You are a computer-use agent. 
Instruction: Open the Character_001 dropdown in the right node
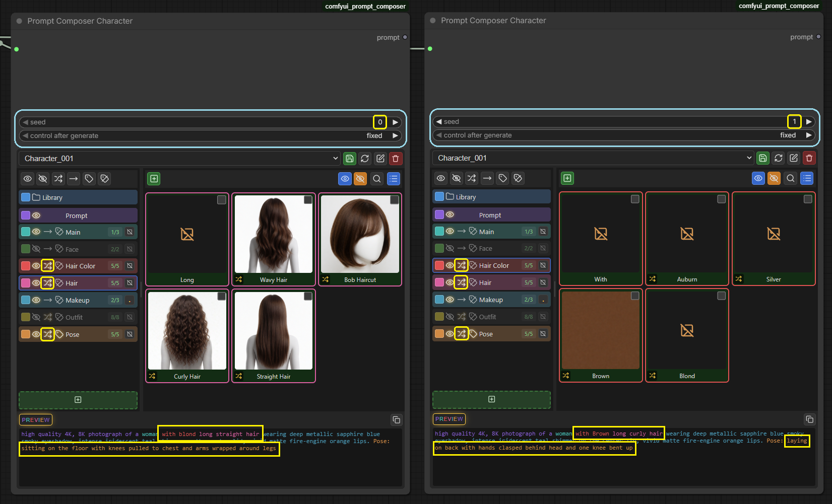click(593, 158)
